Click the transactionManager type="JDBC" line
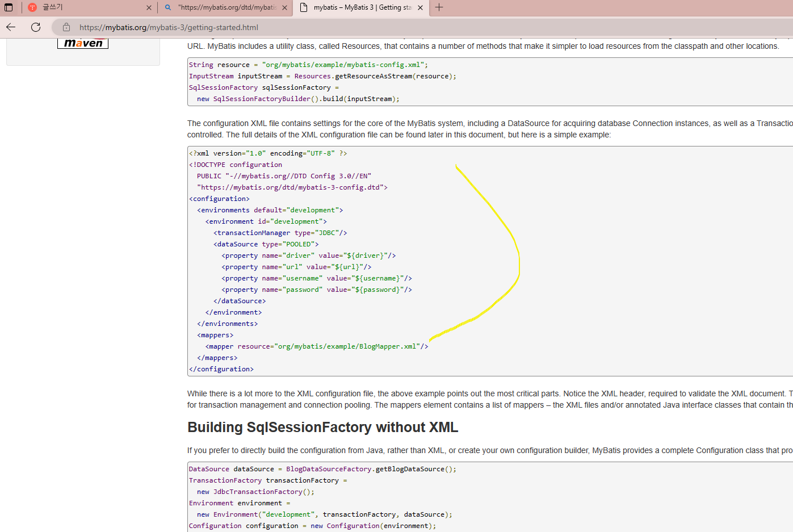Screen dimensions: 793x532 coord(280,233)
